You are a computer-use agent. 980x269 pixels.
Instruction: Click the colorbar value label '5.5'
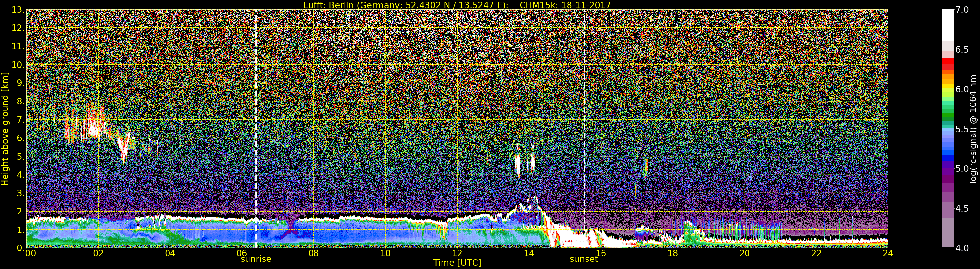coord(962,129)
